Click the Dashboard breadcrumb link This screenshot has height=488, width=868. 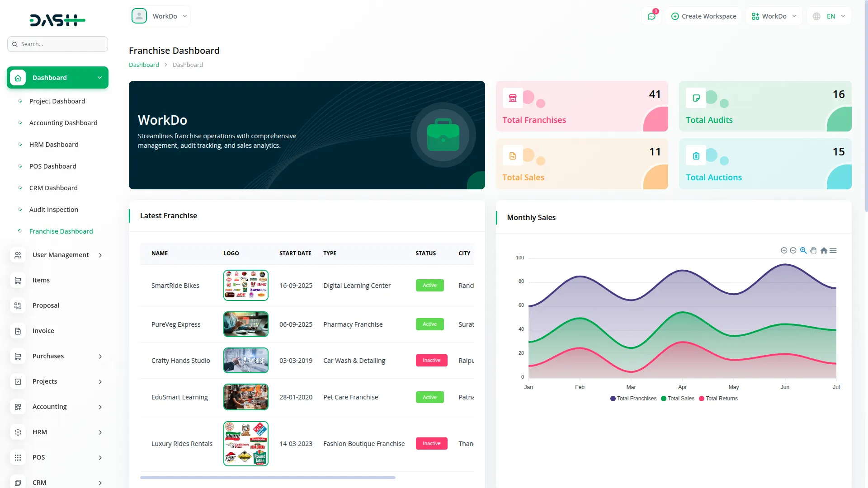point(144,65)
